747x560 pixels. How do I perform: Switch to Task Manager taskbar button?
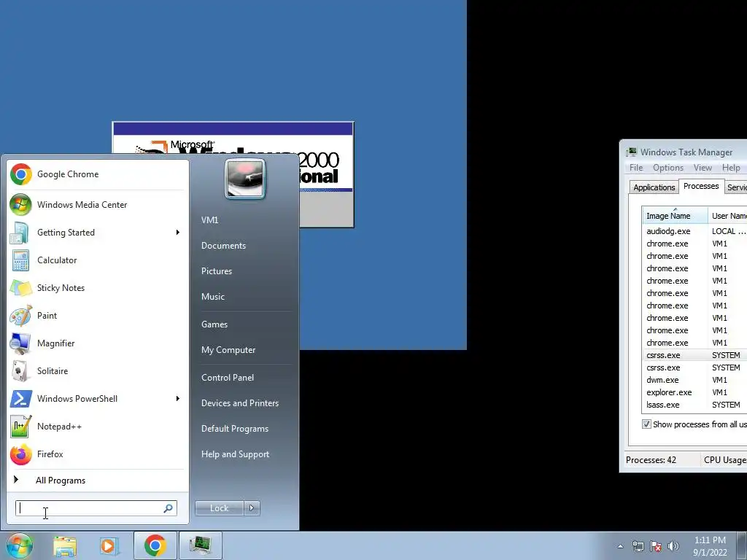[x=200, y=545]
